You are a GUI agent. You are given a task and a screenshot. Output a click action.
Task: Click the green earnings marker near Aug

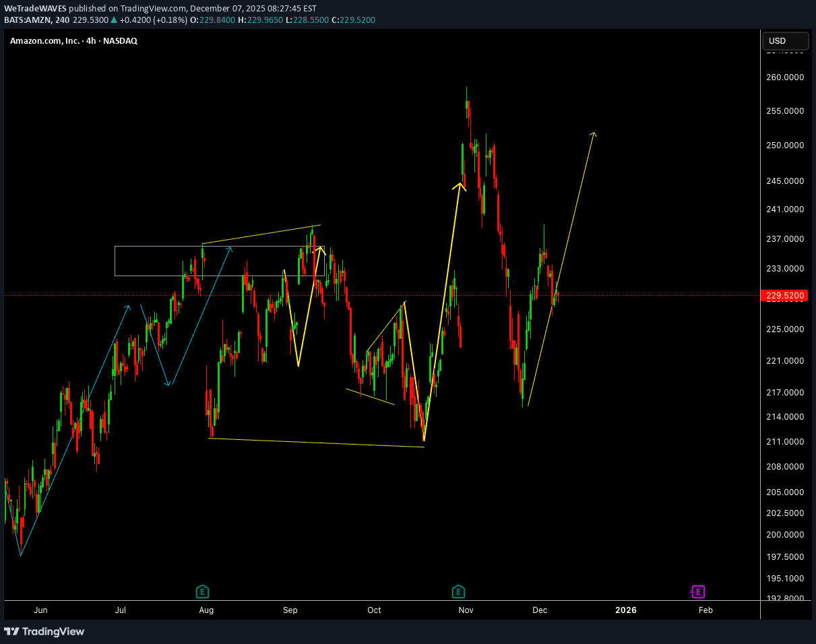202,592
